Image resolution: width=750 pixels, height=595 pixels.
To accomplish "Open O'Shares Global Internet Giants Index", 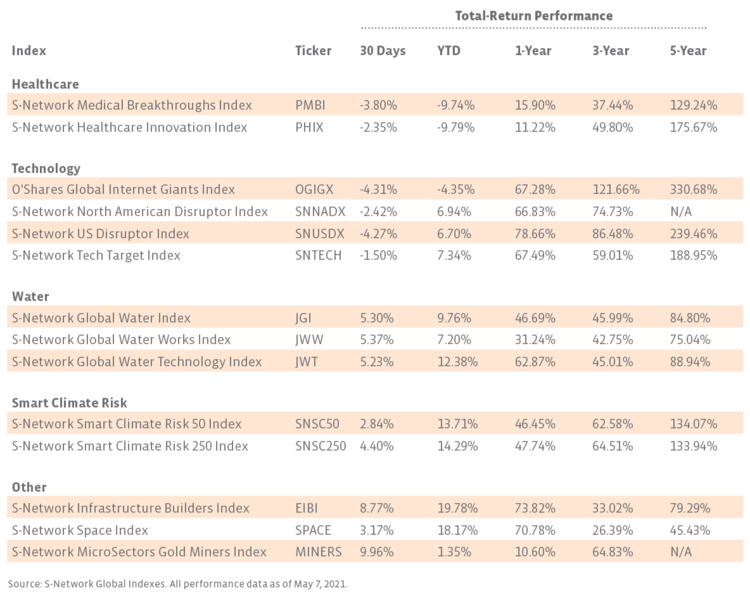I will coord(123,189).
